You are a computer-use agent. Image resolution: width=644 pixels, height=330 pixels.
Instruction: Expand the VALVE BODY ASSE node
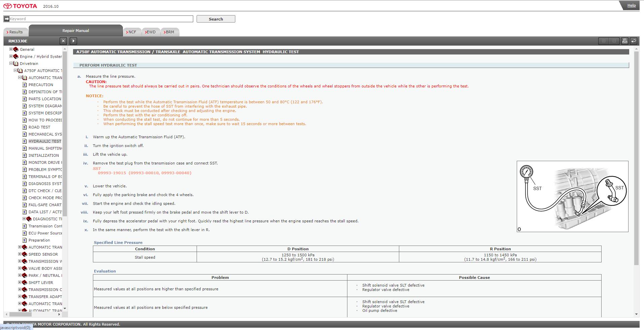pos(20,268)
